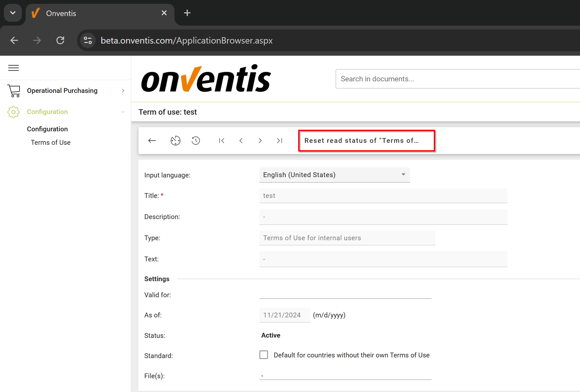This screenshot has height=392, width=580.
Task: Collapse the Configuration section chevron
Action: pyautogui.click(x=123, y=112)
